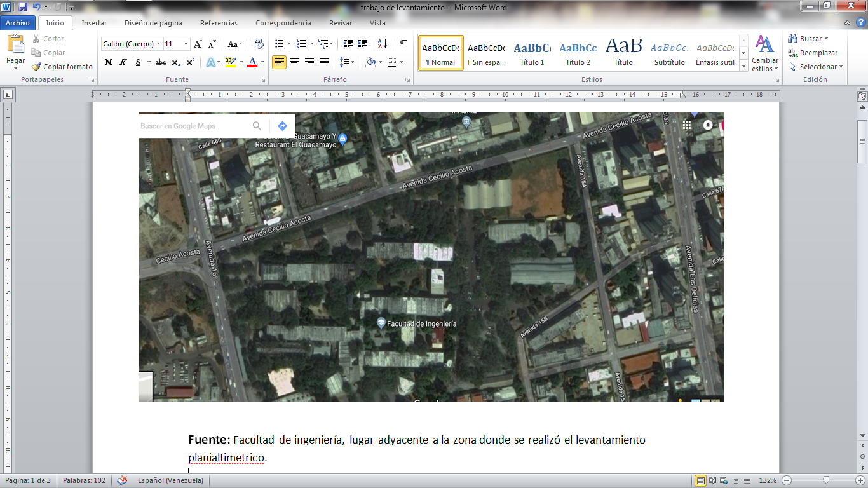Click the Palabras: 102 word count
868x488 pixels.
click(x=84, y=480)
